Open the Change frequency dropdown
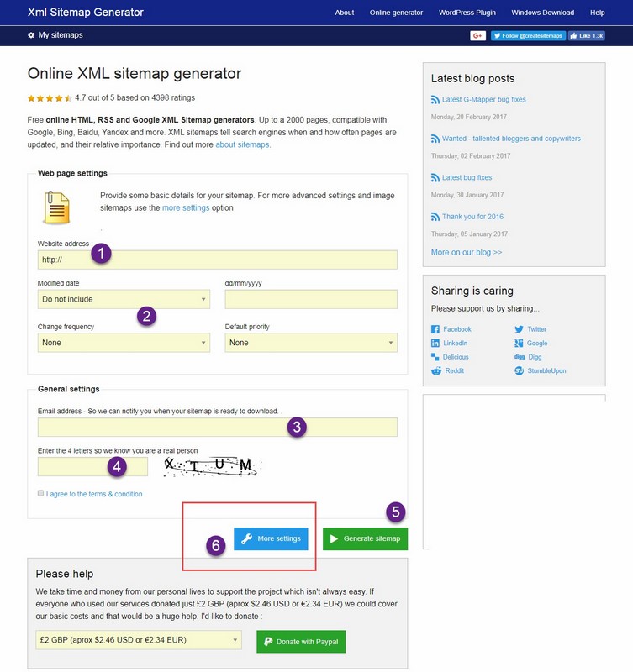633x672 pixels. coord(124,343)
